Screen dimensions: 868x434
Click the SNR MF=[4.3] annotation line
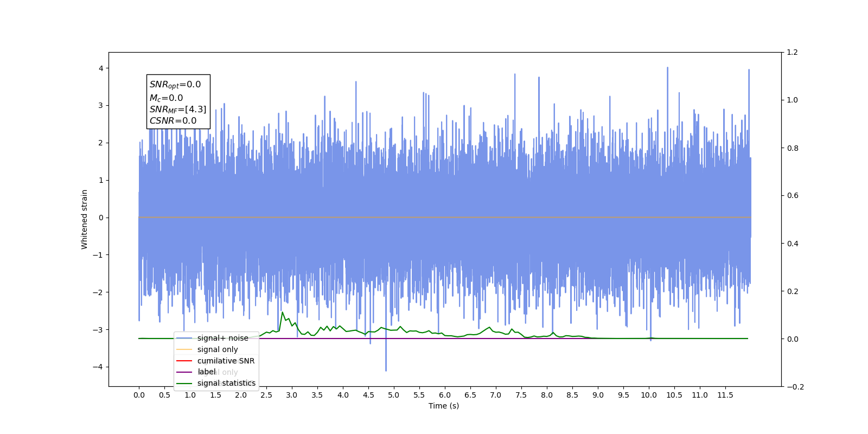coord(178,110)
